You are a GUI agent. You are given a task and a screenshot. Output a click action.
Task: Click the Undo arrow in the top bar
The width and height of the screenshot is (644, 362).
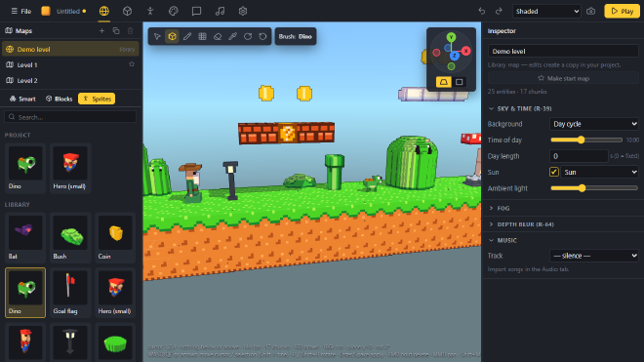tap(482, 11)
